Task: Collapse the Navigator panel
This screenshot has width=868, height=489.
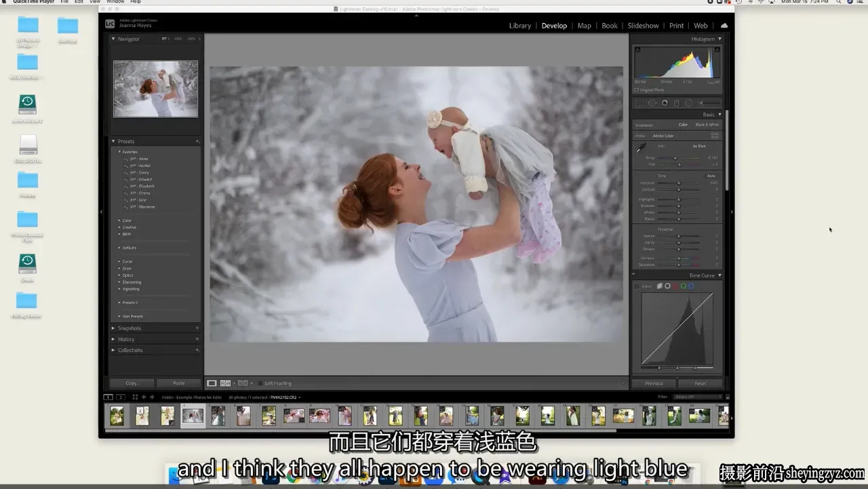Action: pyautogui.click(x=114, y=39)
